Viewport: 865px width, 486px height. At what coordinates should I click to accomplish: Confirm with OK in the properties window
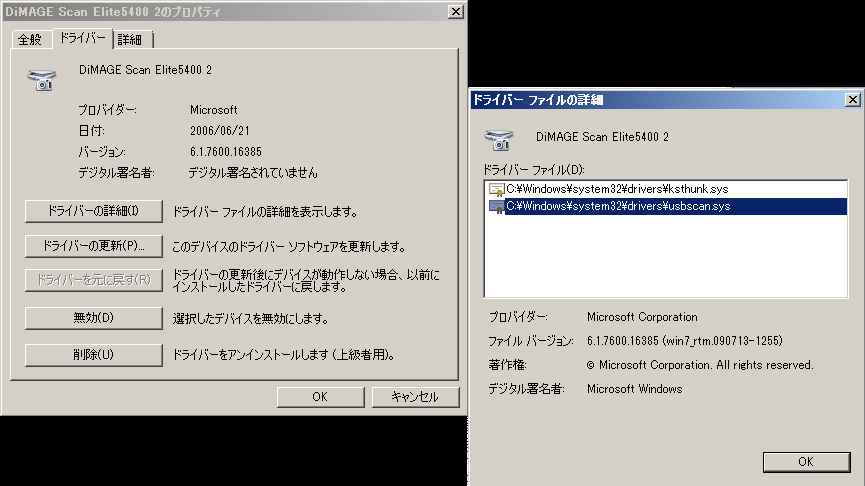pyautogui.click(x=321, y=397)
